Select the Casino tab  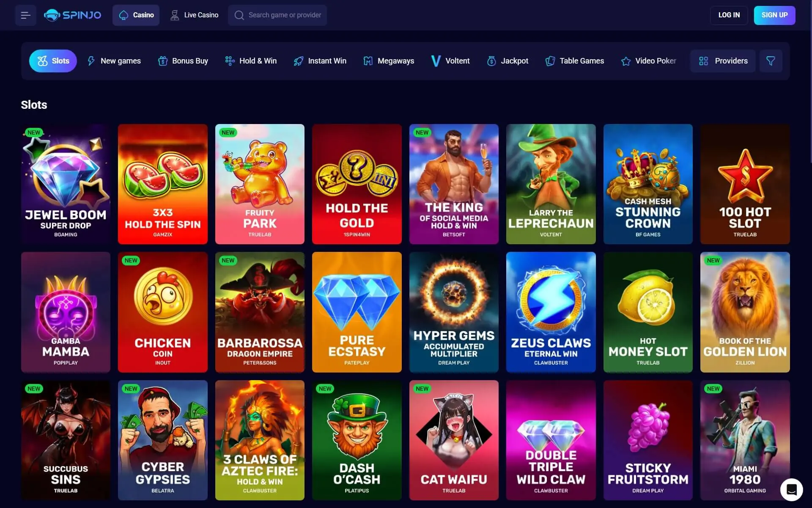point(136,15)
